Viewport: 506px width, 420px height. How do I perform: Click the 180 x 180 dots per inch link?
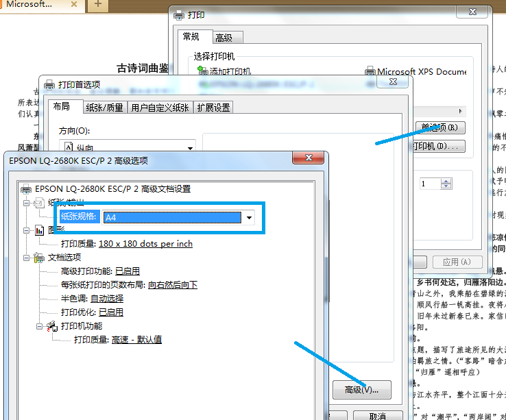pos(145,244)
